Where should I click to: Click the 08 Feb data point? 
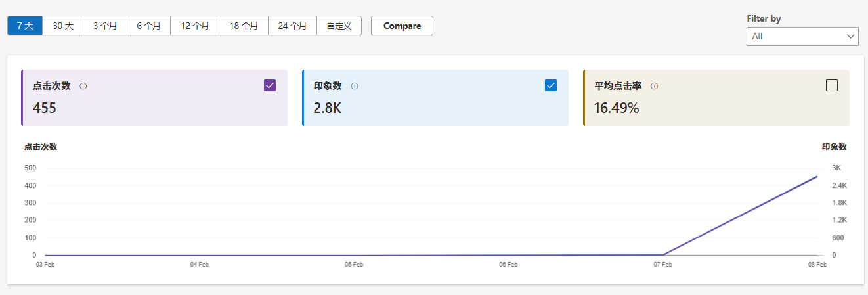tap(817, 177)
